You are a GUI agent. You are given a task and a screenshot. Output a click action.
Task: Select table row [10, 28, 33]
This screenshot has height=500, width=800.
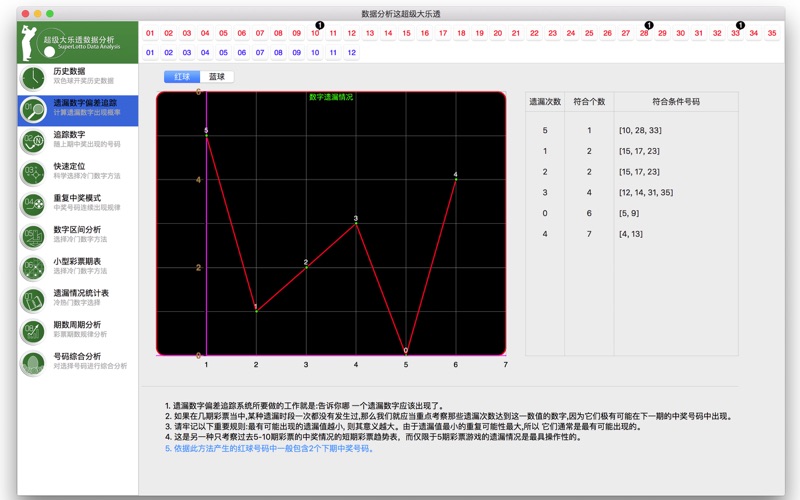coord(632,131)
